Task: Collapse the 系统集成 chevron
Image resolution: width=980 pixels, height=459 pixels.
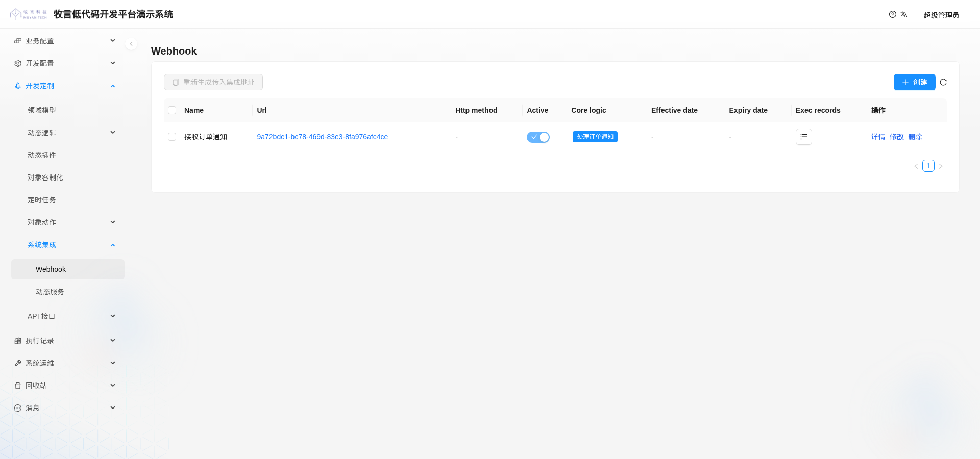Action: coord(113,245)
